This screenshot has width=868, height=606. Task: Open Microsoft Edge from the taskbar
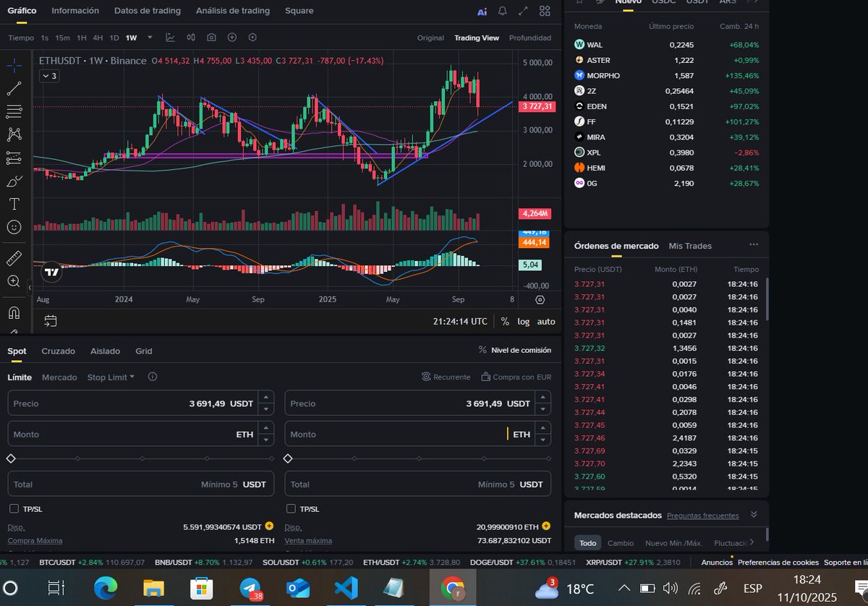pos(106,589)
